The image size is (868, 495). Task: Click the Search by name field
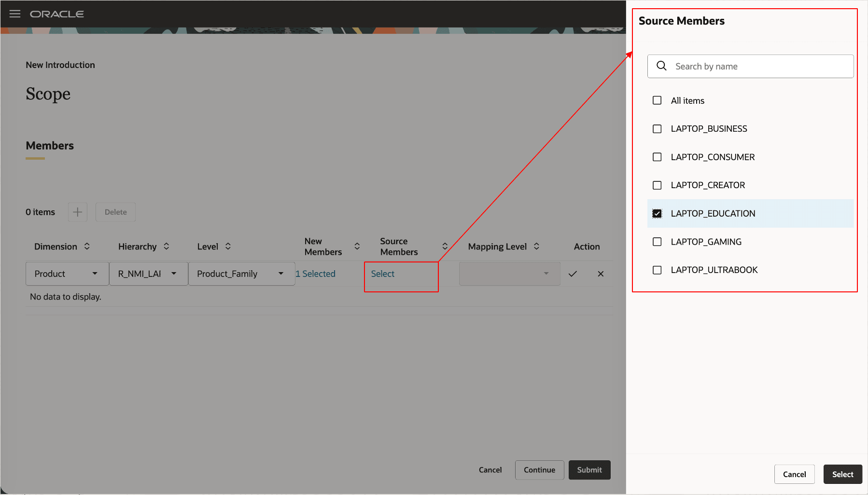tap(750, 66)
